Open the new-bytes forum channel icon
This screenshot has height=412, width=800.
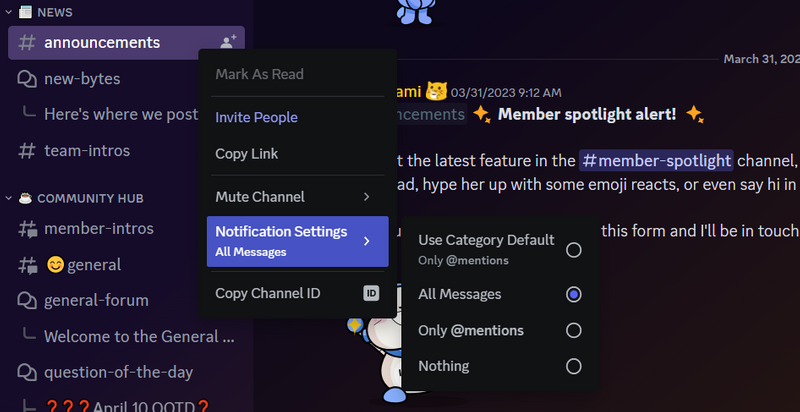point(27,79)
